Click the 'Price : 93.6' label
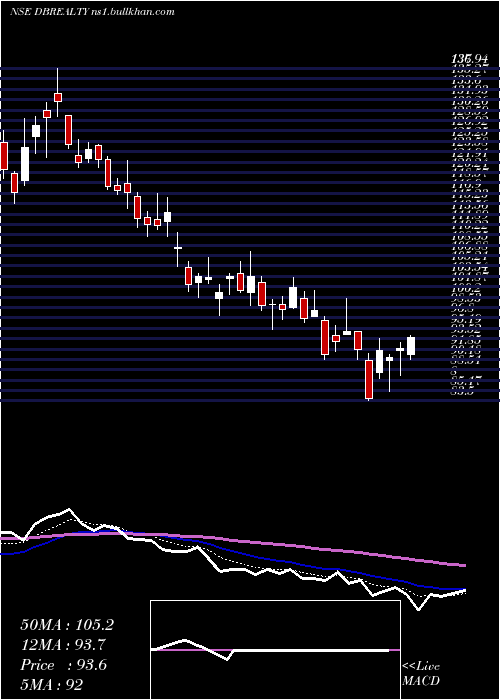The height and width of the screenshot is (700, 500). click(63, 665)
